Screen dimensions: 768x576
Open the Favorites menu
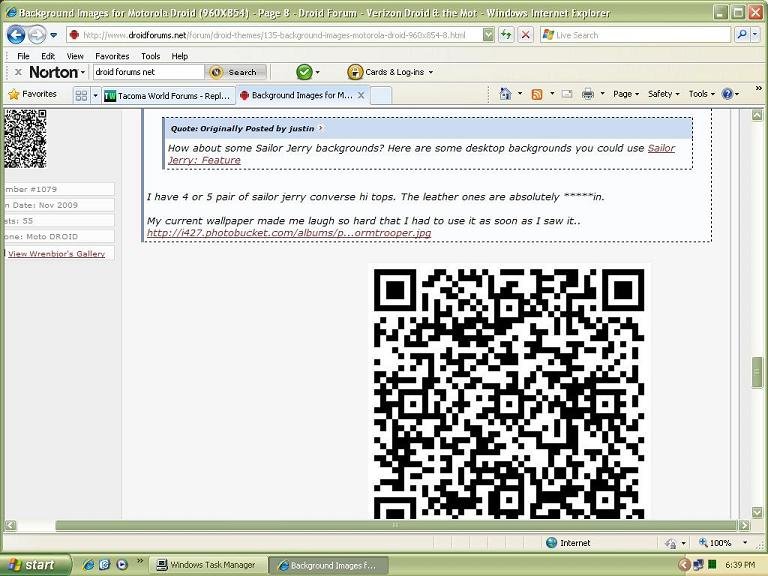(112, 56)
